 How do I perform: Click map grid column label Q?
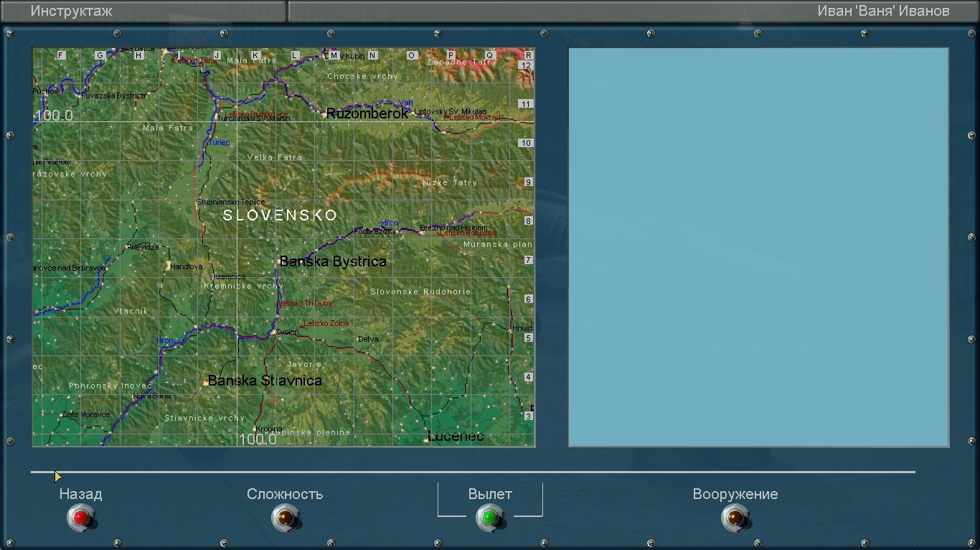[x=490, y=55]
